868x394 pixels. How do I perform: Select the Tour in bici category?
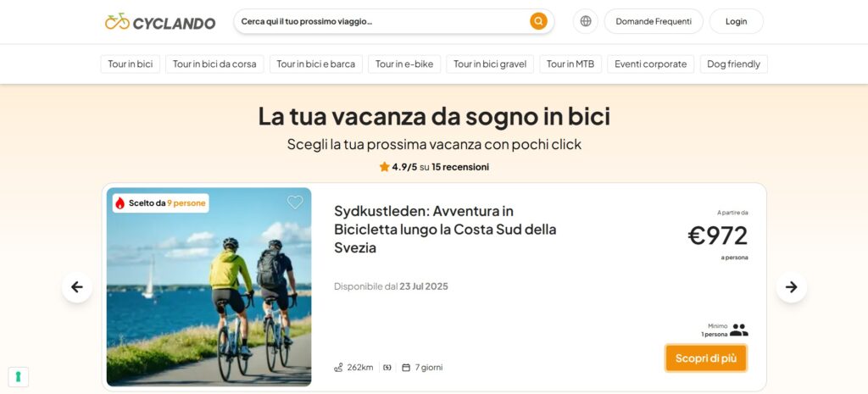(130, 64)
